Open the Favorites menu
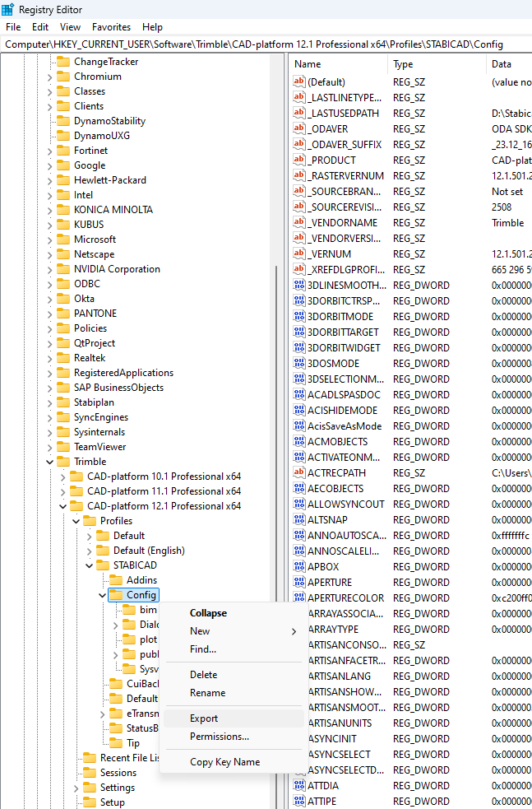Image resolution: width=532 pixels, height=809 pixels. [x=111, y=27]
